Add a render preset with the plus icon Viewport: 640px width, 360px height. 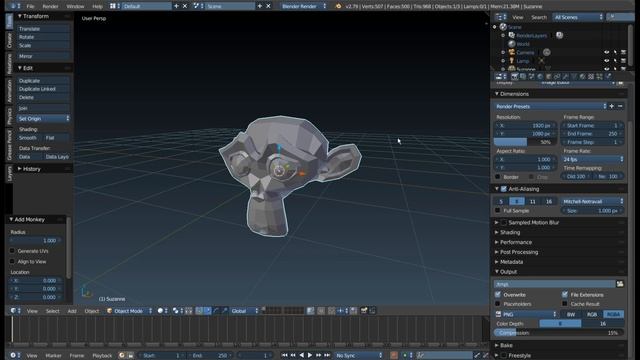click(x=611, y=106)
